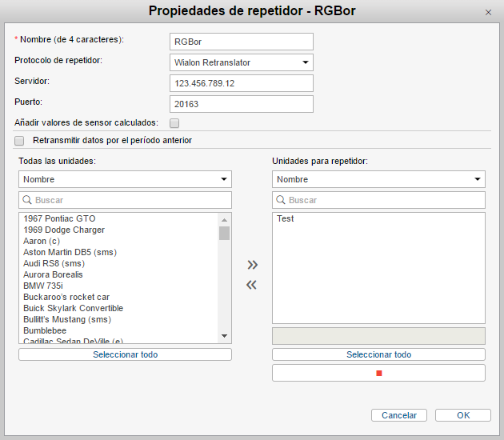Viewport: 504px width, 440px height.
Task: Click Seleccionar todo under all units
Action: pyautogui.click(x=125, y=354)
